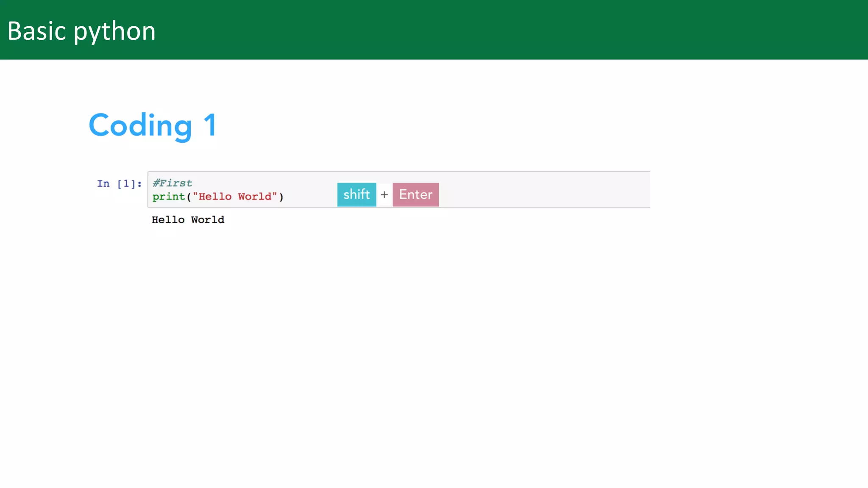
Task: Click the plus sign between key badges
Action: pos(384,194)
